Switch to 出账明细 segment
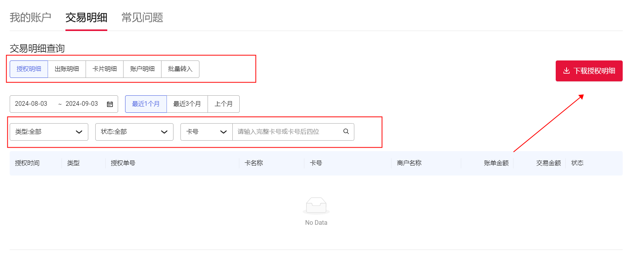This screenshot has width=644, height=279. pos(67,69)
